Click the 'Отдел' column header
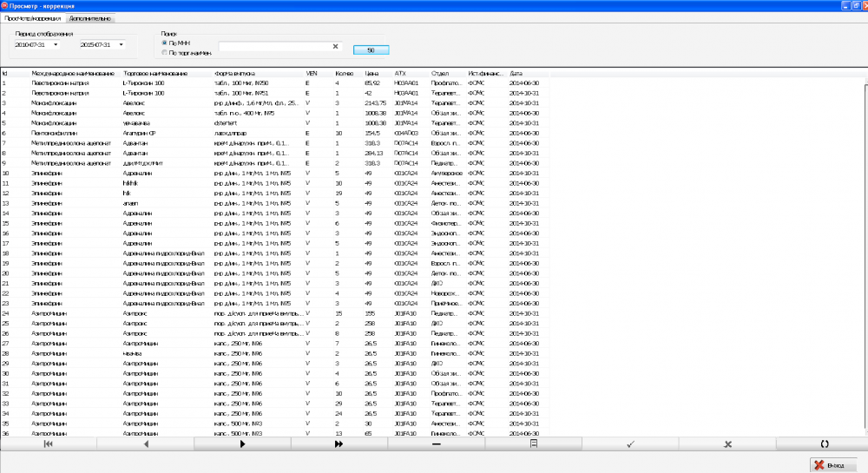Screen dimensions: 868x473 coord(439,73)
